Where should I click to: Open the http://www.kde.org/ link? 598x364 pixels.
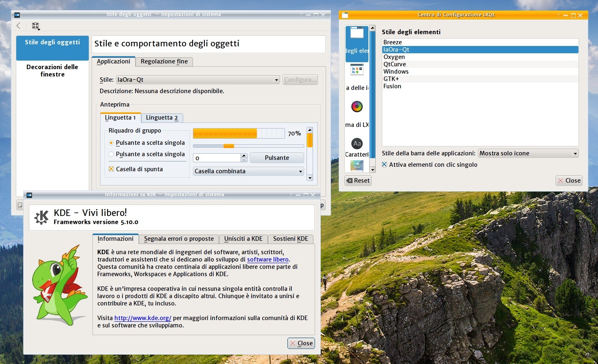click(x=143, y=318)
